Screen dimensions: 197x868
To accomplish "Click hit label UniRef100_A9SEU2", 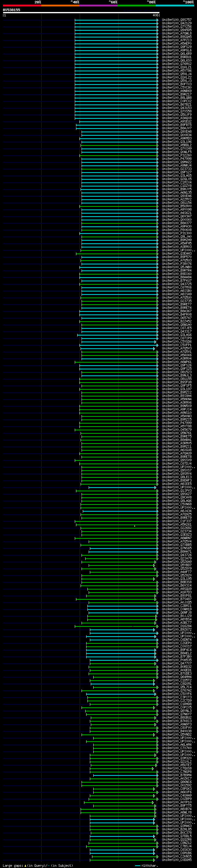I will click(x=177, y=121).
